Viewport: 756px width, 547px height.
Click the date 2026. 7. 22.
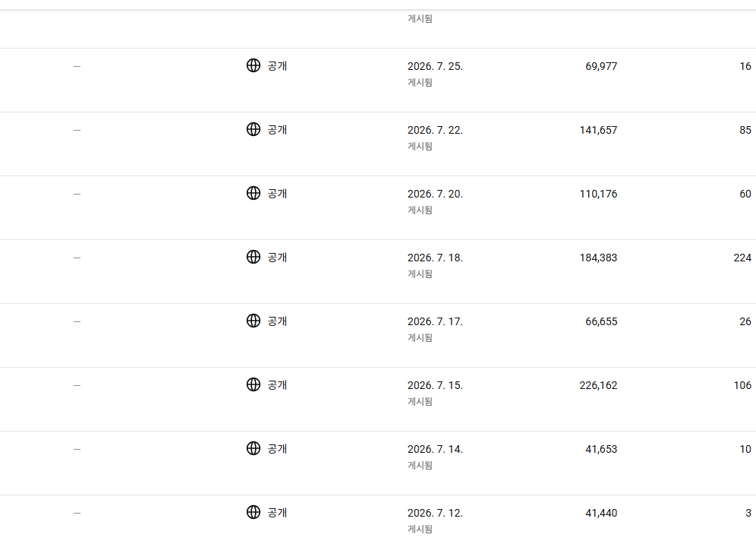pyautogui.click(x=435, y=131)
